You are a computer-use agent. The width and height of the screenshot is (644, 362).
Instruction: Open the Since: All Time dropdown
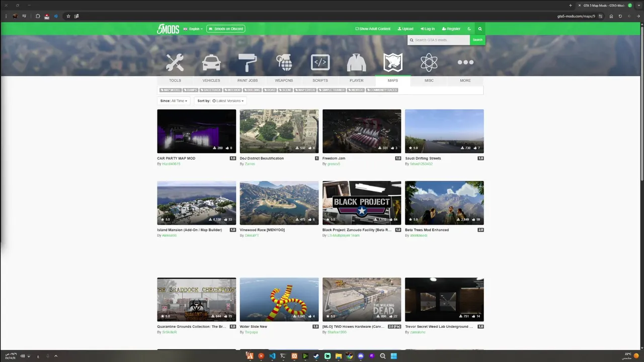click(174, 101)
